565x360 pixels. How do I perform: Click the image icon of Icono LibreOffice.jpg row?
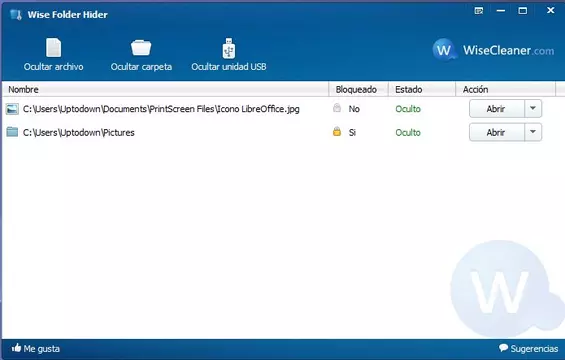tap(12, 109)
